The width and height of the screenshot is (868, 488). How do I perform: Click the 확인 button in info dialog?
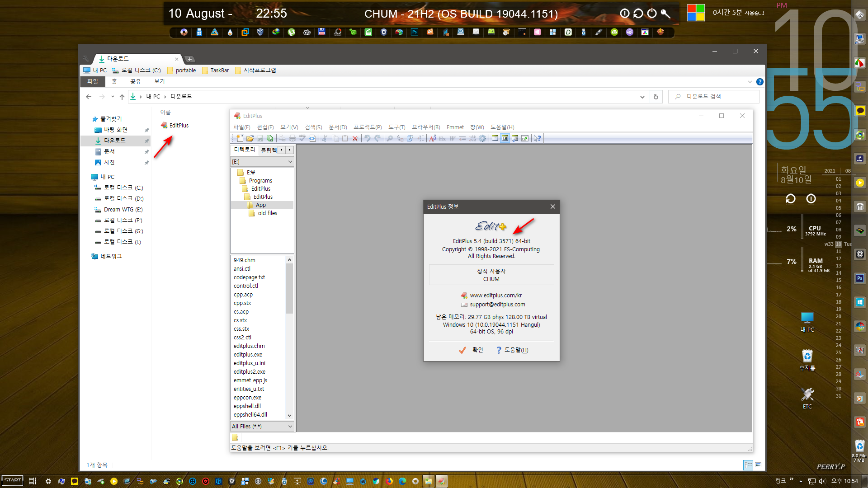pos(471,350)
